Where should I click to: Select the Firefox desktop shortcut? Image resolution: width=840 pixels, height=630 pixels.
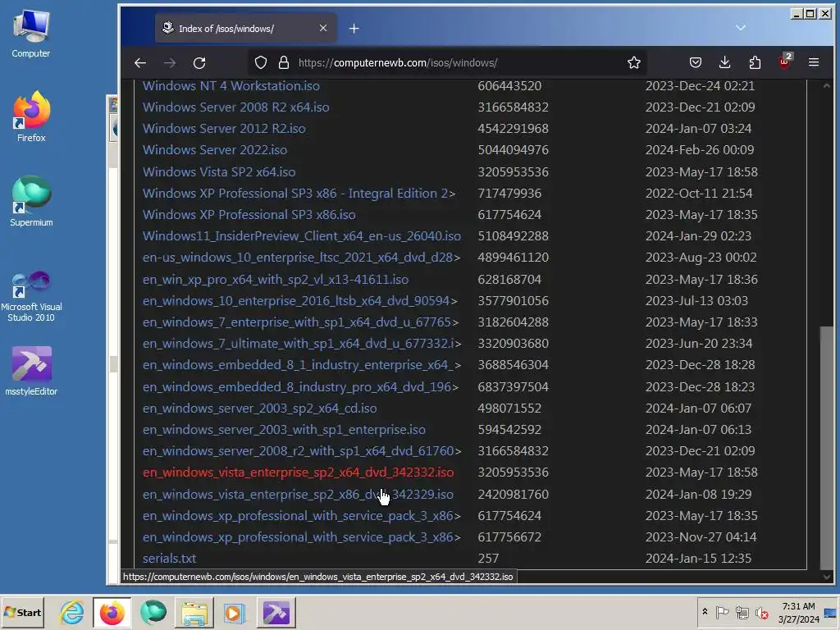pyautogui.click(x=31, y=116)
